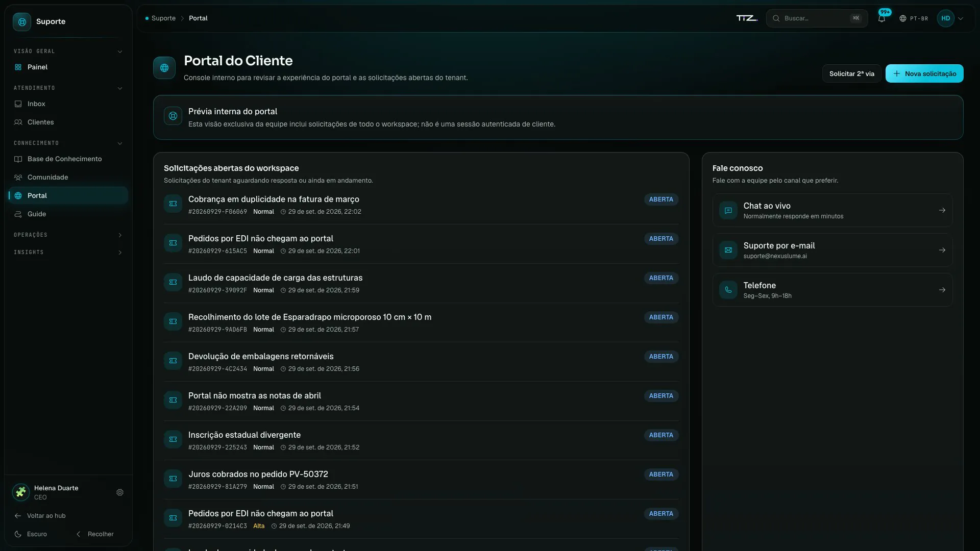This screenshot has height=551, width=980.
Task: Open the notifications bell icon
Action: pyautogui.click(x=881, y=18)
